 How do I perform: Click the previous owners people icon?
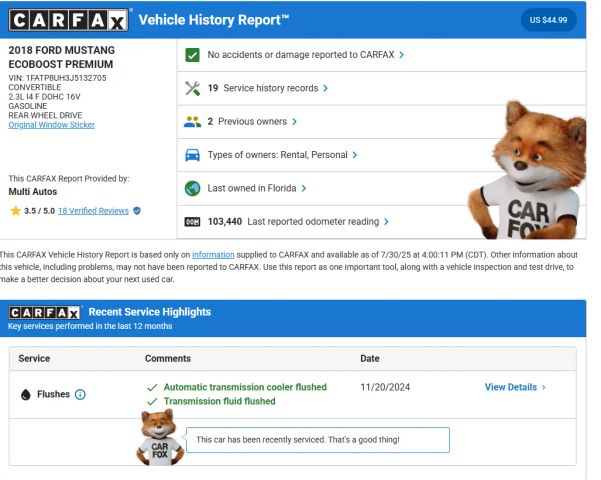193,122
